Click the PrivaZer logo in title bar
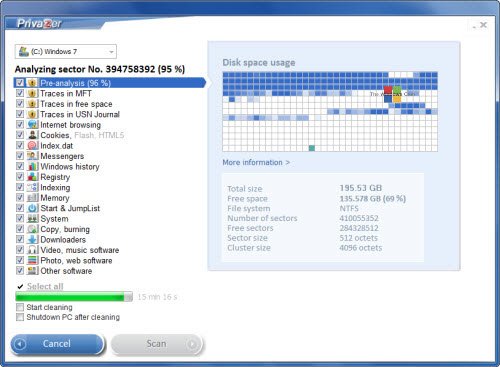500x367 pixels. click(x=39, y=23)
